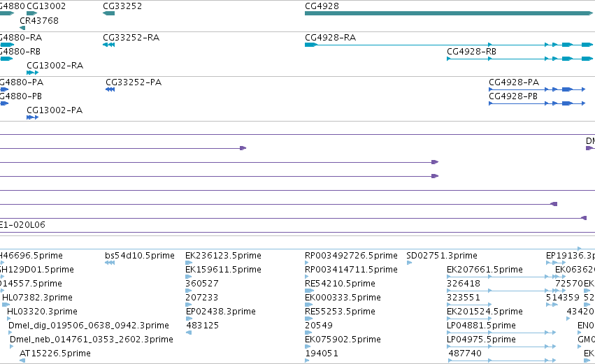The image size is (595, 364).
Task: Select EST bs54d10.5prime
Action: pos(140,256)
